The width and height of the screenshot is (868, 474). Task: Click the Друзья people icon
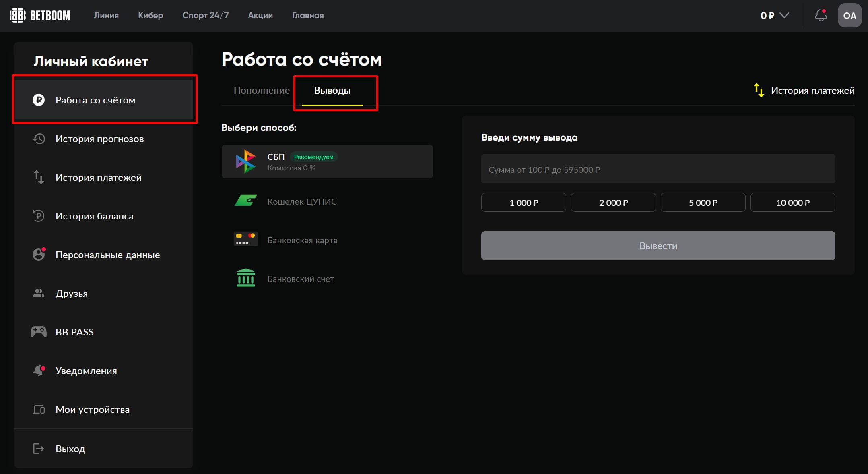click(x=39, y=293)
